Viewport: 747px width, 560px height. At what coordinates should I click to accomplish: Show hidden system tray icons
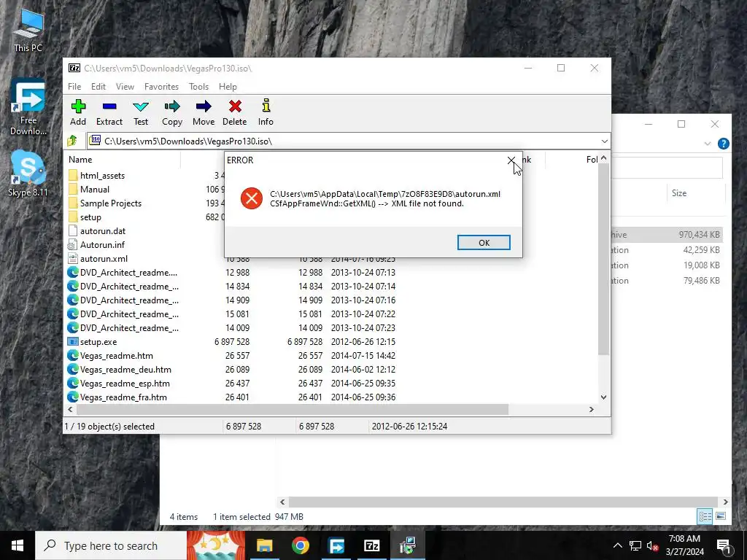(617, 545)
